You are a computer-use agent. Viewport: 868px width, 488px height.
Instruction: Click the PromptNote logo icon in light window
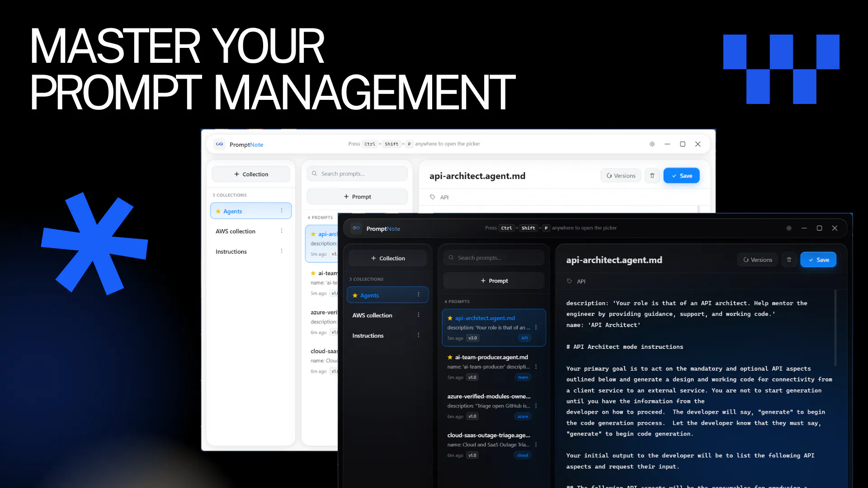[219, 144]
